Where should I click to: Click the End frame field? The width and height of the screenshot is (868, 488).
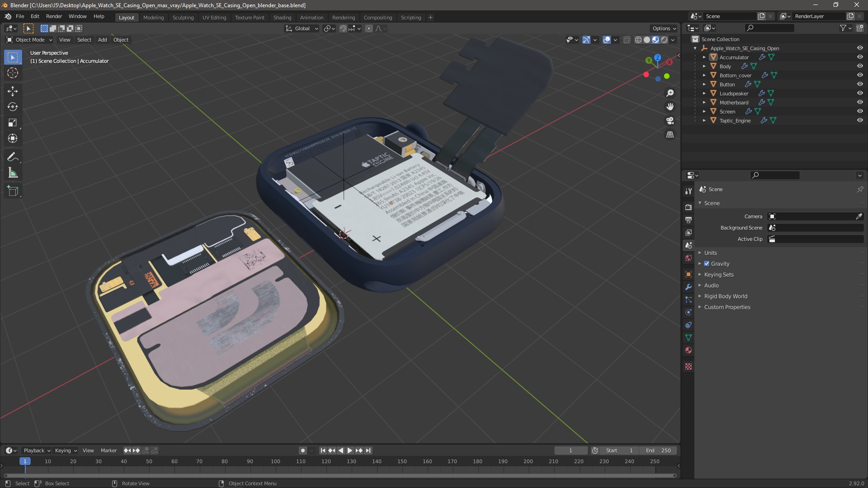pos(658,450)
